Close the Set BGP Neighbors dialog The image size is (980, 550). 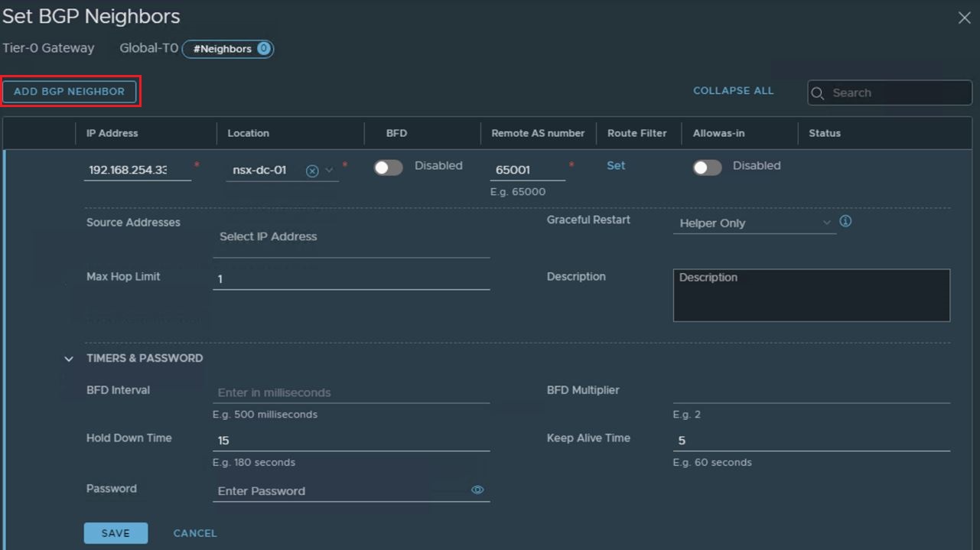[964, 18]
